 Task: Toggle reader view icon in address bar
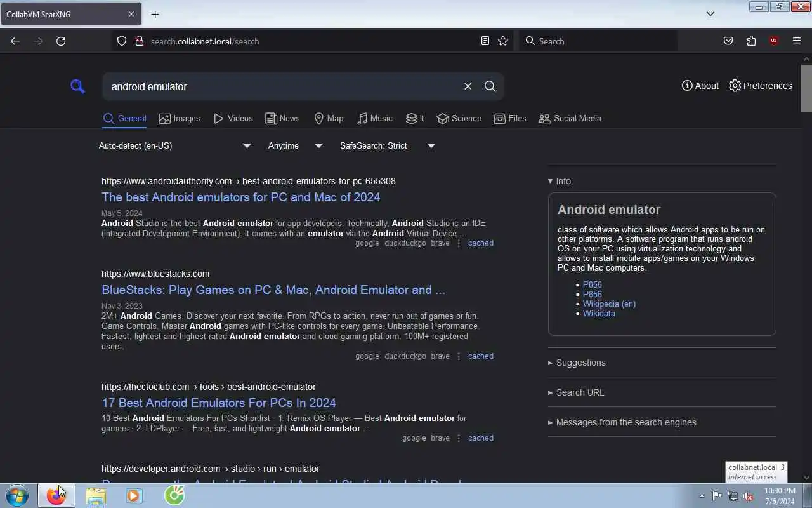tap(485, 41)
